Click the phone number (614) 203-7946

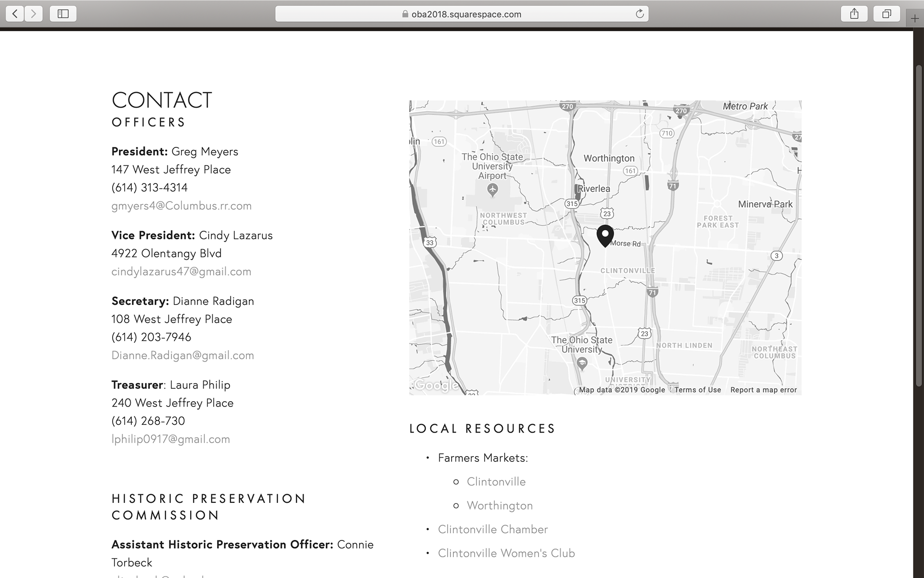tap(151, 337)
